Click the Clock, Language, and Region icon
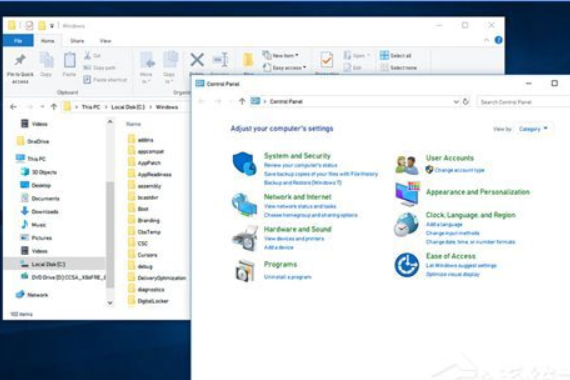This screenshot has height=380, width=570. click(x=406, y=224)
